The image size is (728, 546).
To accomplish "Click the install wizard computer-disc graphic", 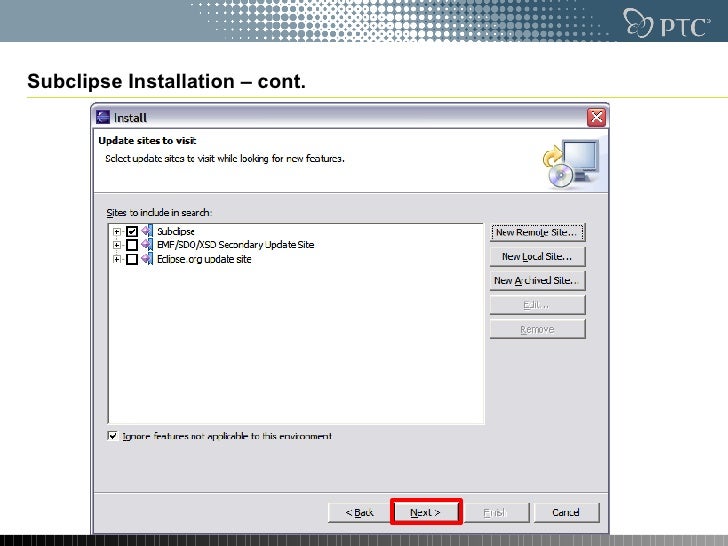I will pyautogui.click(x=571, y=164).
